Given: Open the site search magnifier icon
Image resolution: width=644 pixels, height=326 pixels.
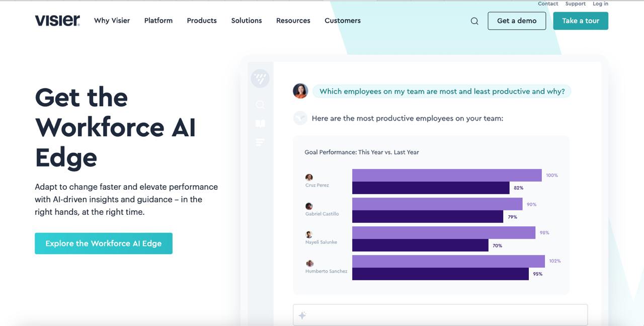Looking at the screenshot, I should [474, 21].
